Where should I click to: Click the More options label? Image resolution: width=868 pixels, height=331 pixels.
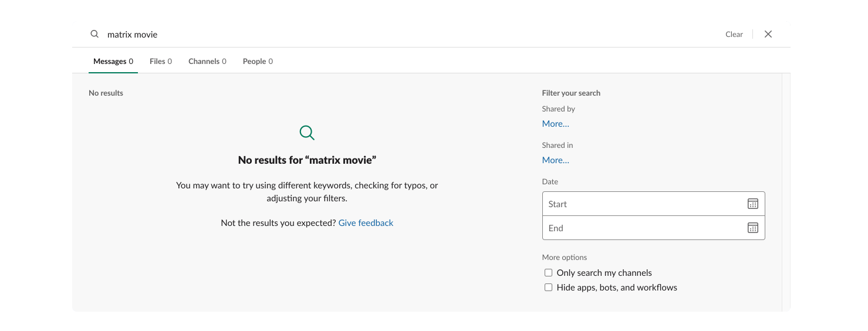coord(565,257)
